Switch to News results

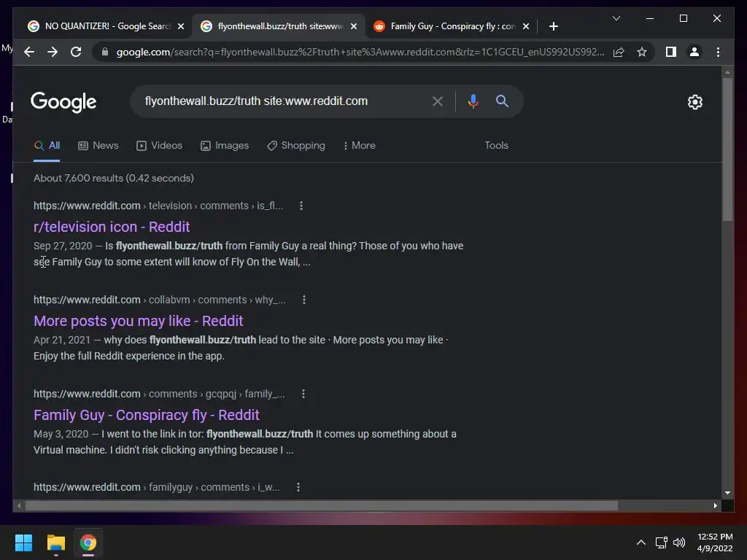[98, 145]
